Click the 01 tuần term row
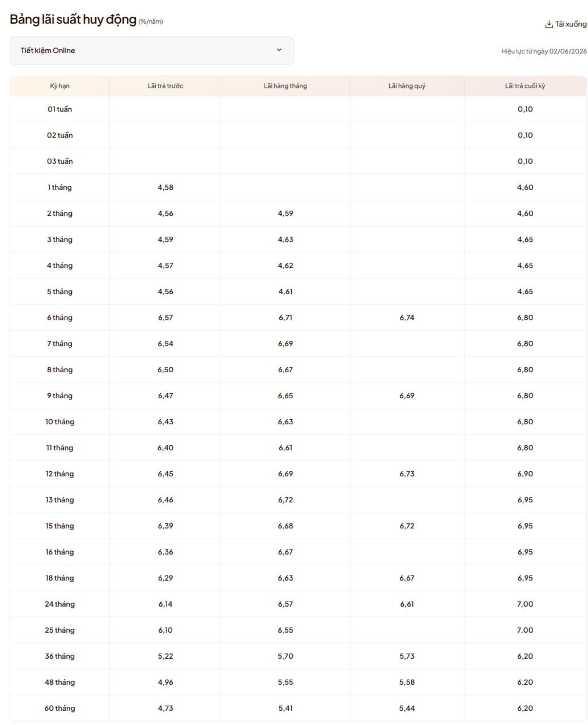Viewport: 588px width, 725px height. click(x=298, y=109)
